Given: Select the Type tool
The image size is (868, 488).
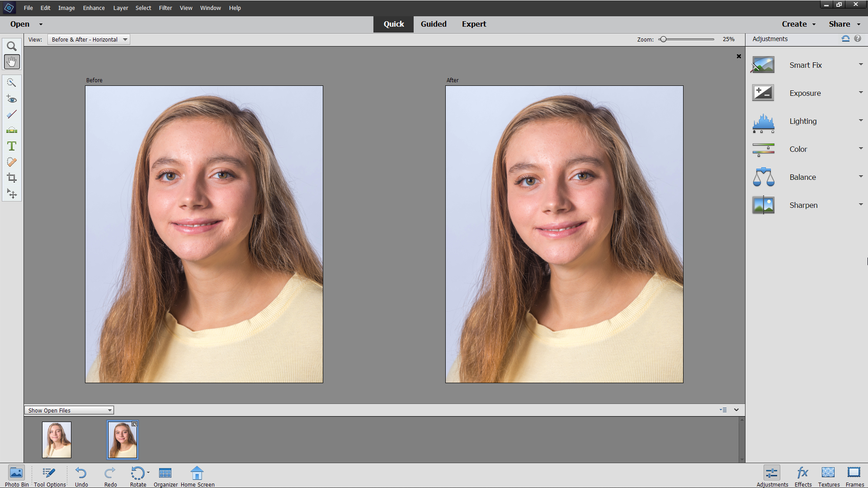Looking at the screenshot, I should point(12,146).
